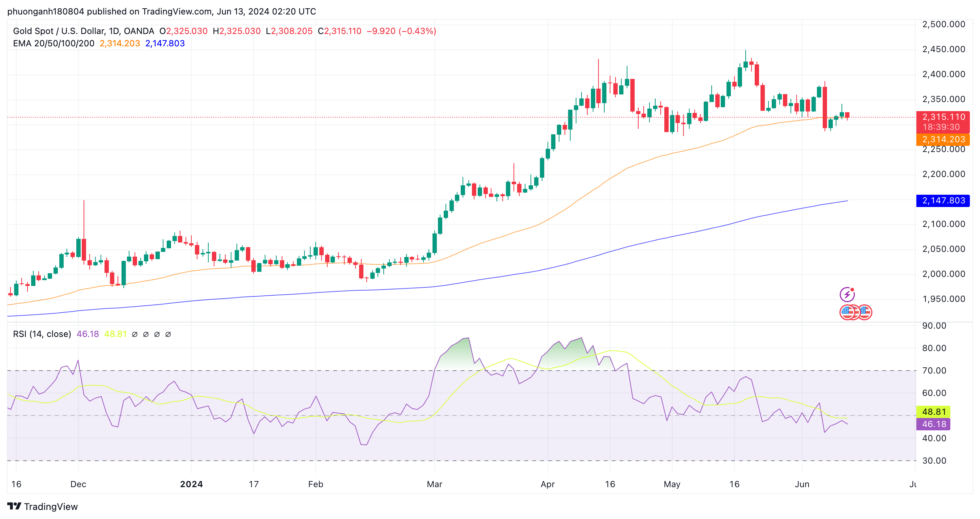This screenshot has width=980, height=519.
Task: Click the 90.00 RSI axis label
Action: click(934, 326)
